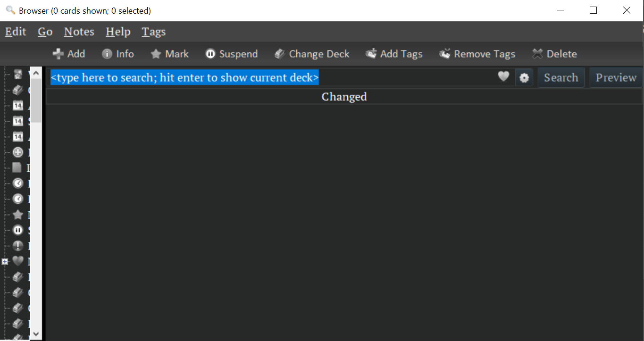This screenshot has height=341, width=644.
Task: Select the exclamation Leech sidebar item
Action: tap(18, 246)
